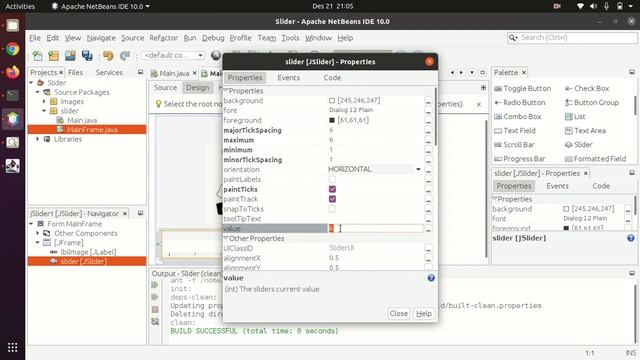
Task: Select MainFrame.java in Projects tree
Action: click(x=87, y=130)
